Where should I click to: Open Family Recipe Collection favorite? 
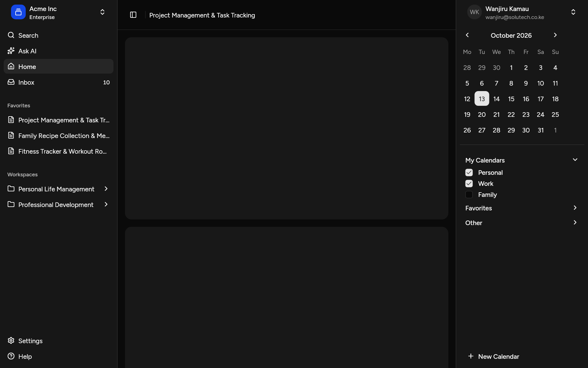click(x=58, y=136)
